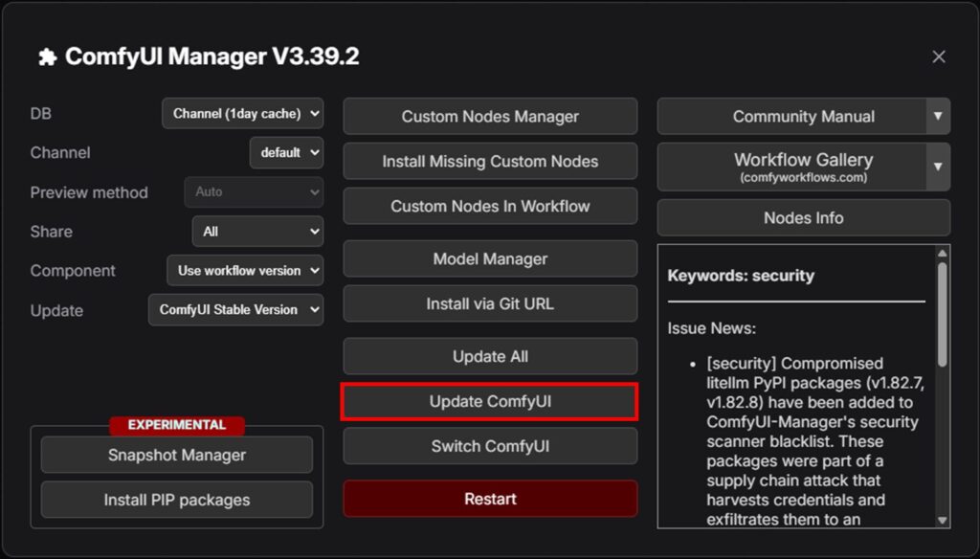Expand the Workflow Gallery arrow menu
Image resolution: width=980 pixels, height=559 pixels.
click(938, 167)
